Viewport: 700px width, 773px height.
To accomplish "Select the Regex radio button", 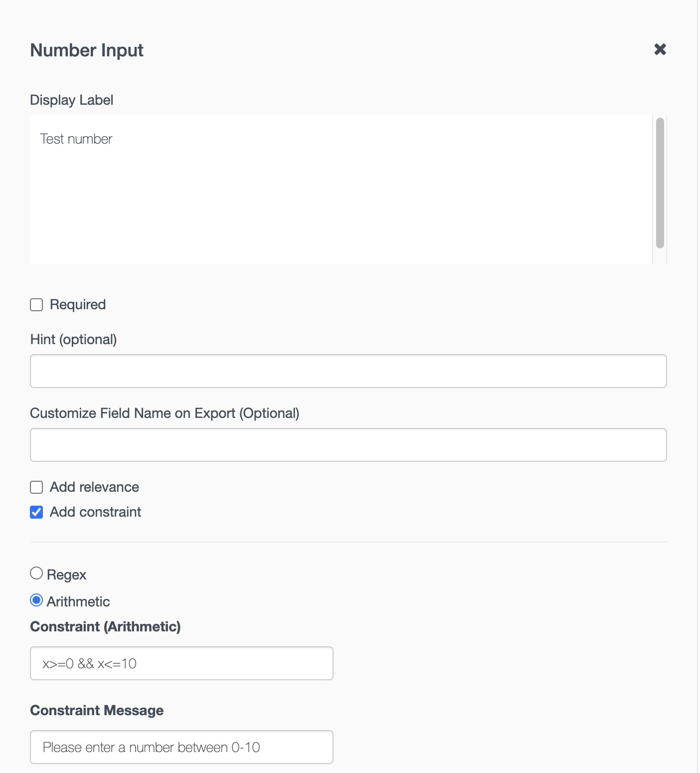I will tap(36, 574).
